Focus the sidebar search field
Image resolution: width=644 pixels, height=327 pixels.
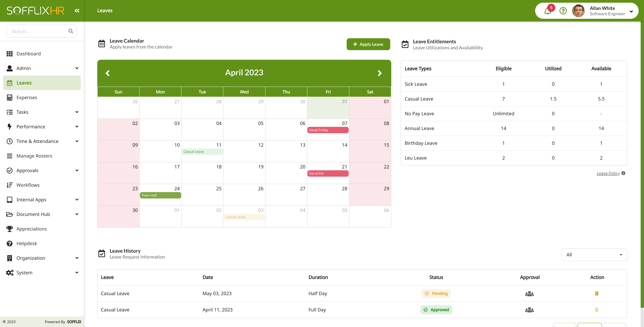tap(38, 31)
